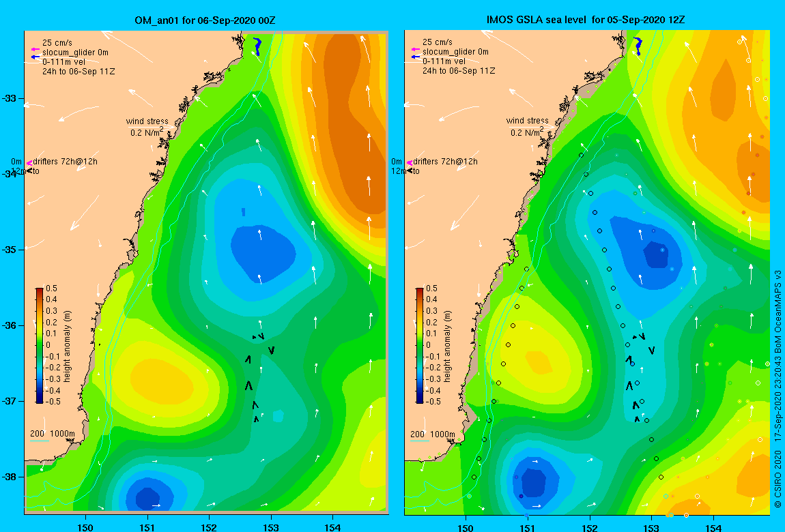Click the 154 longitude label under left map
785x532 pixels.
point(333,527)
